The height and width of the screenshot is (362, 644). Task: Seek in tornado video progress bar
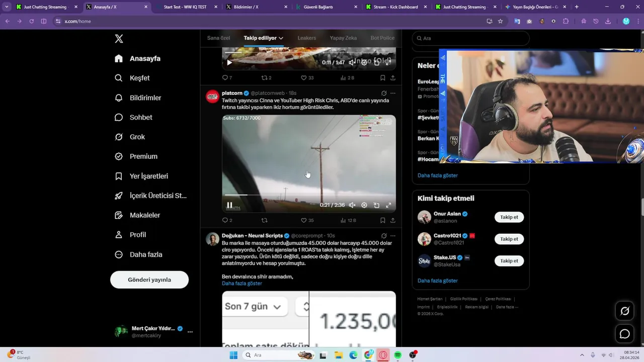coord(308,195)
